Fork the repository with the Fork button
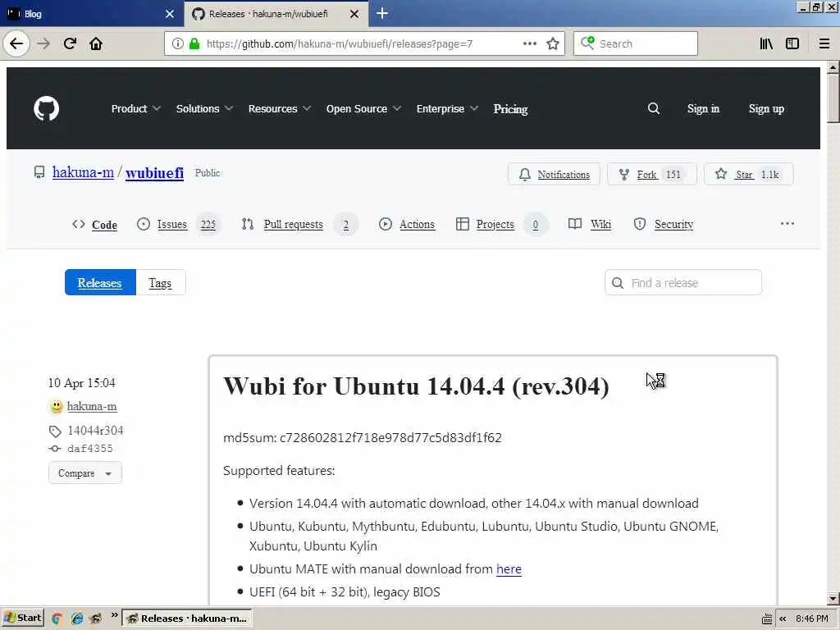The image size is (840, 630). tap(651, 174)
